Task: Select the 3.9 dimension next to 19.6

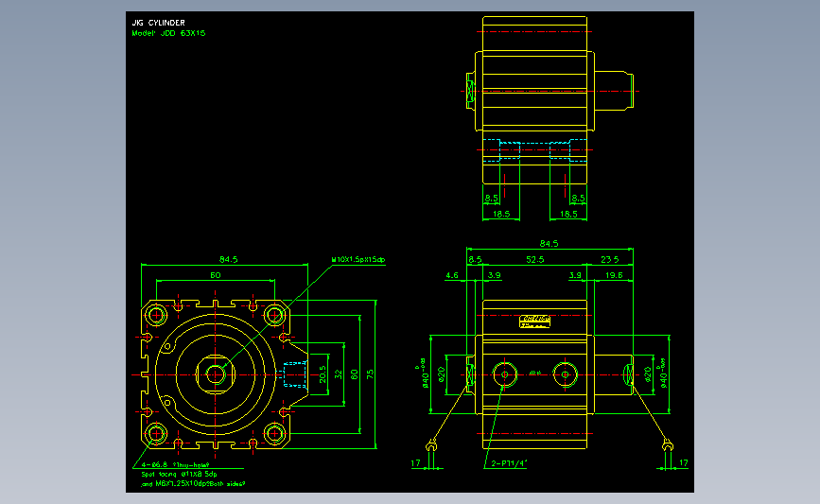Action: 575,275
